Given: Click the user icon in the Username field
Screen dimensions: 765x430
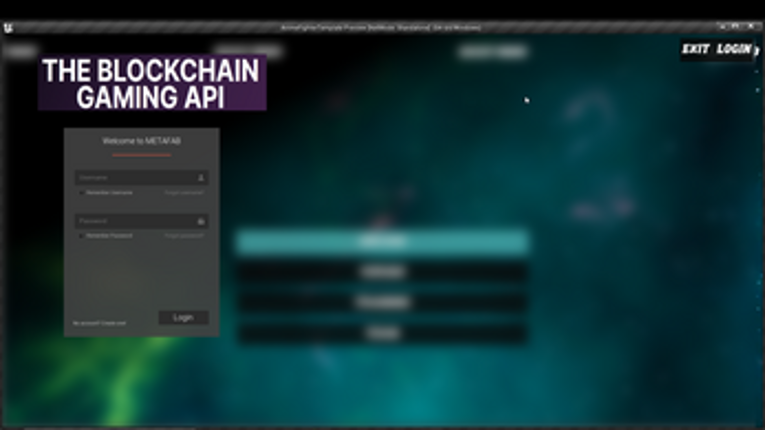Looking at the screenshot, I should pos(201,178).
